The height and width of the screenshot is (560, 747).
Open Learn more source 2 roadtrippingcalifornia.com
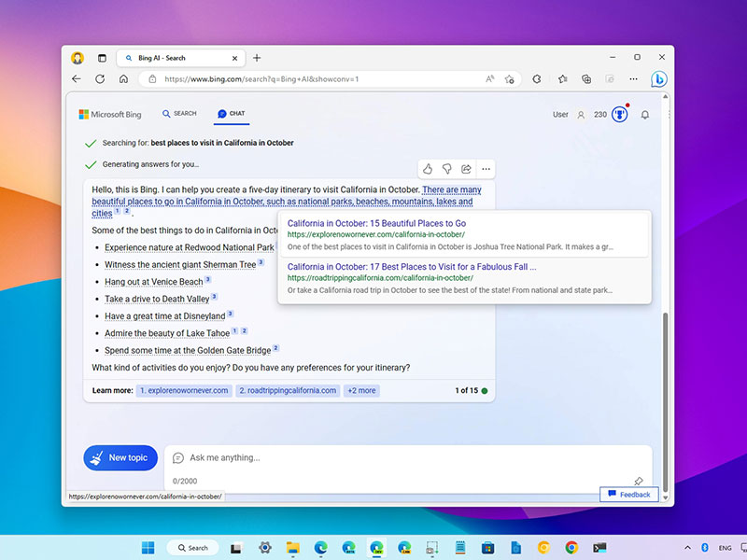point(288,390)
